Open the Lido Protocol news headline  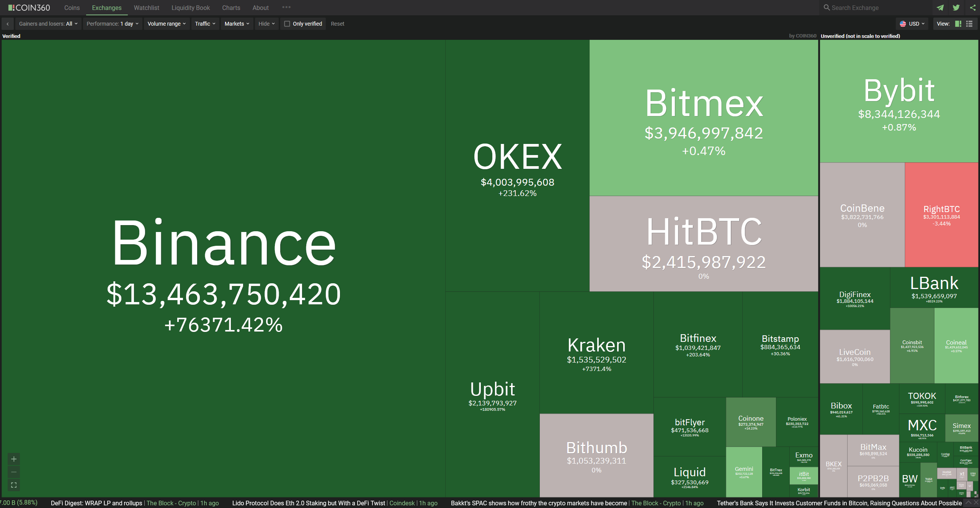coord(309,503)
